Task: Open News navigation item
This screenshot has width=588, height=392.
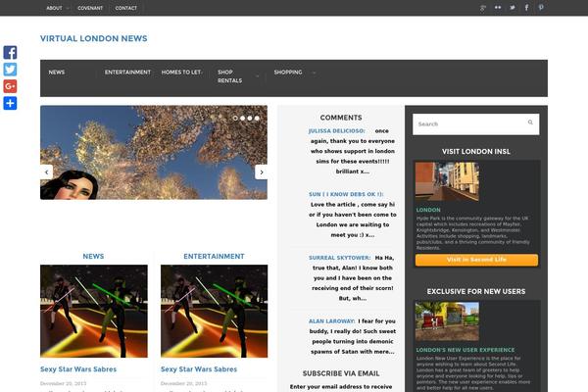Action: 57,72
